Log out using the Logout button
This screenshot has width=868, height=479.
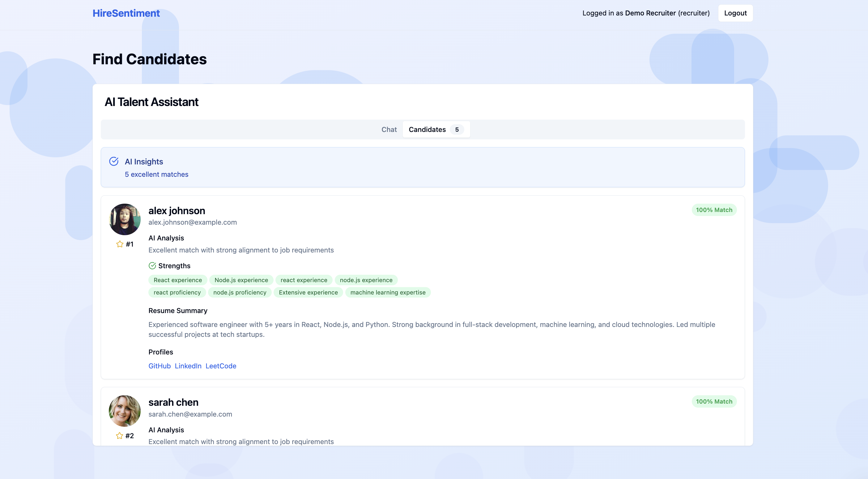(x=735, y=13)
